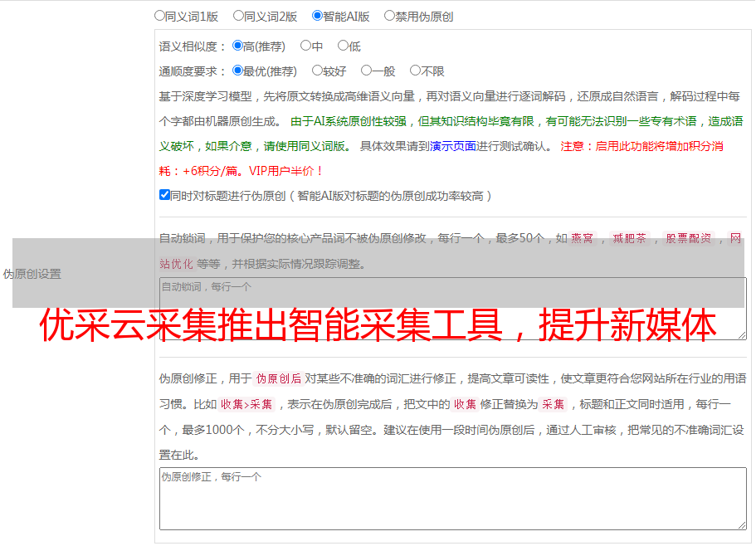This screenshot has height=546, width=756.
Task: Click the 股票配资 example keyword
Action: point(689,238)
